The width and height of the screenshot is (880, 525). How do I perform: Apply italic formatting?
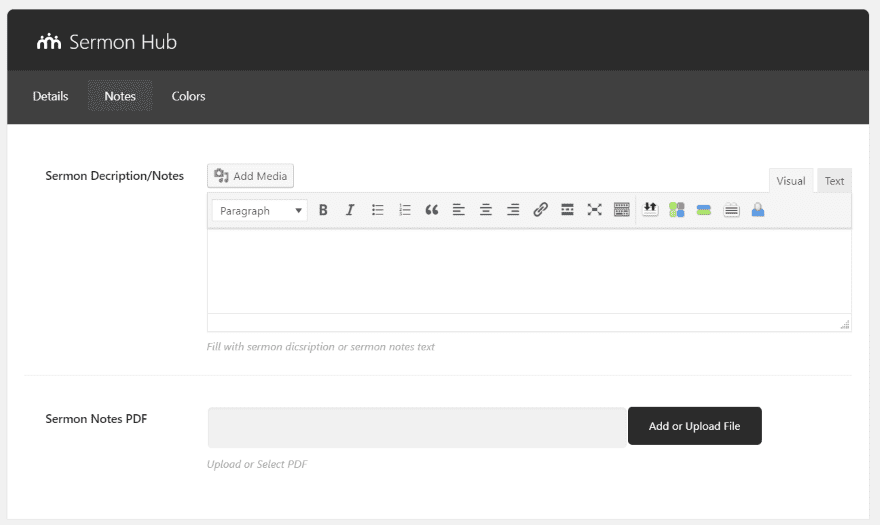tap(350, 210)
